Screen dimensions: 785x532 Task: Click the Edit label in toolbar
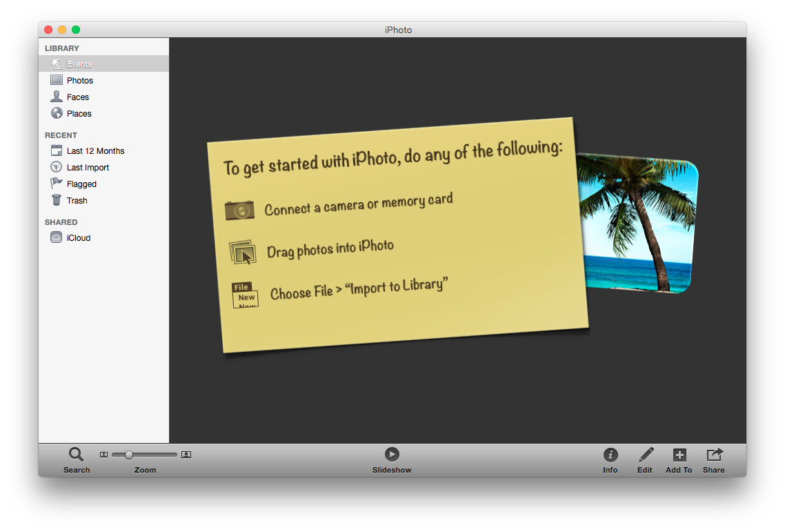[x=645, y=470]
